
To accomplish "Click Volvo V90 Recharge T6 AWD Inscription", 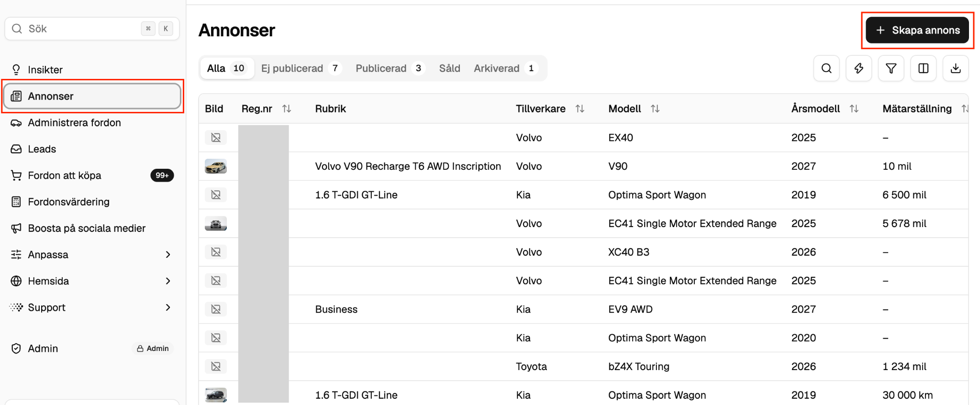I will pos(408,166).
